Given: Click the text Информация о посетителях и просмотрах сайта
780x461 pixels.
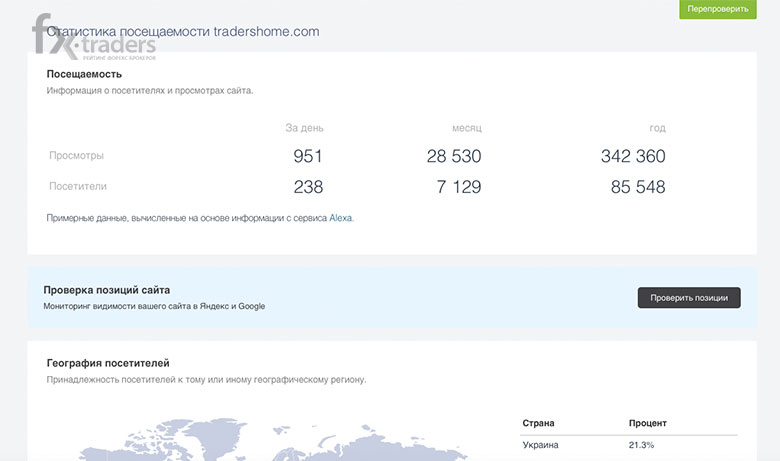Looking at the screenshot, I should 150,91.
